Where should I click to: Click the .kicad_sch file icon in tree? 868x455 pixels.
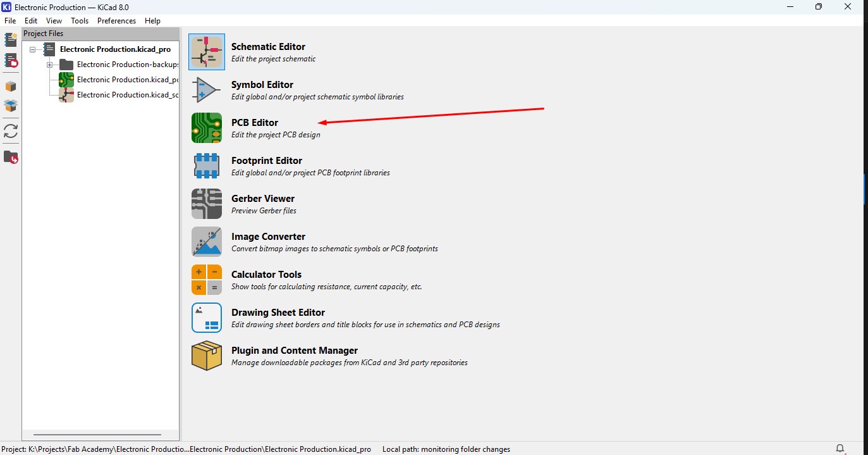point(66,95)
